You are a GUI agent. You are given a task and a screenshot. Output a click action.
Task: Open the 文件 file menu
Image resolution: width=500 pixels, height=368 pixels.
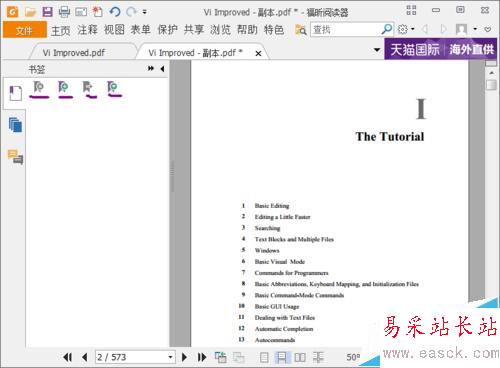[x=24, y=30]
